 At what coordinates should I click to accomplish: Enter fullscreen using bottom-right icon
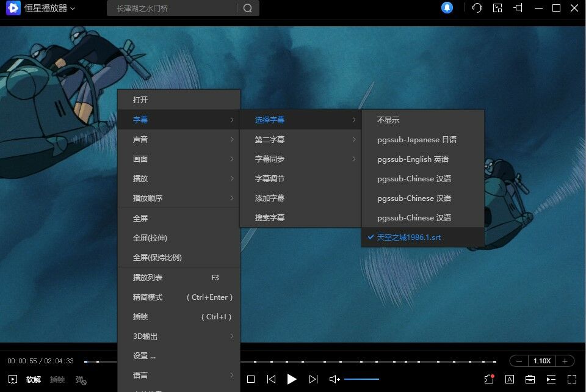(x=572, y=379)
